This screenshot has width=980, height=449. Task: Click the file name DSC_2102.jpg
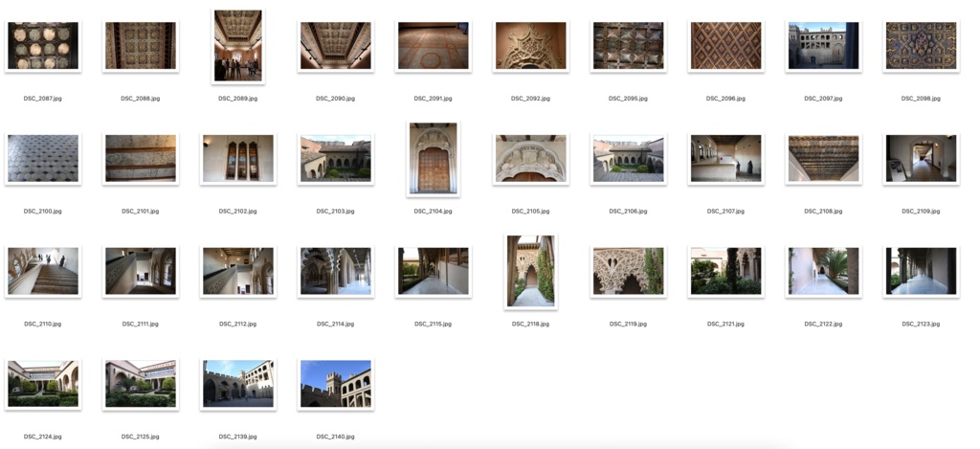pos(237,212)
